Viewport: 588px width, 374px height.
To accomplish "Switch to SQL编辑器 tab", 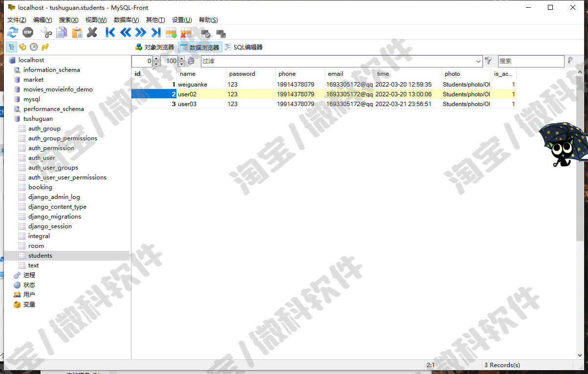I will 244,47.
